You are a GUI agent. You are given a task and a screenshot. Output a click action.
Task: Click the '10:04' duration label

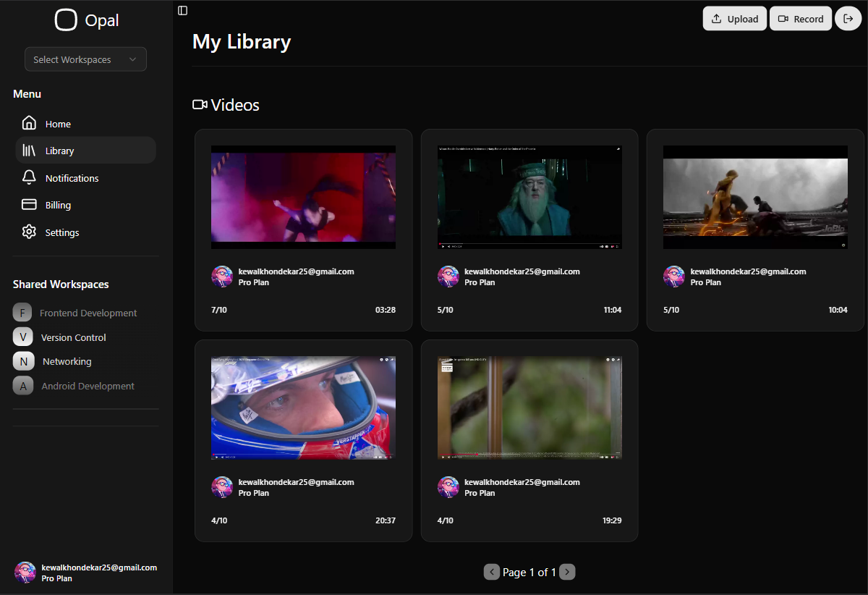pyautogui.click(x=838, y=310)
